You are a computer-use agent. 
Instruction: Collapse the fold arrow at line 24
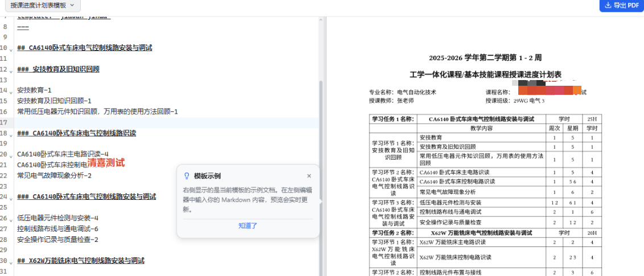tap(11, 199)
